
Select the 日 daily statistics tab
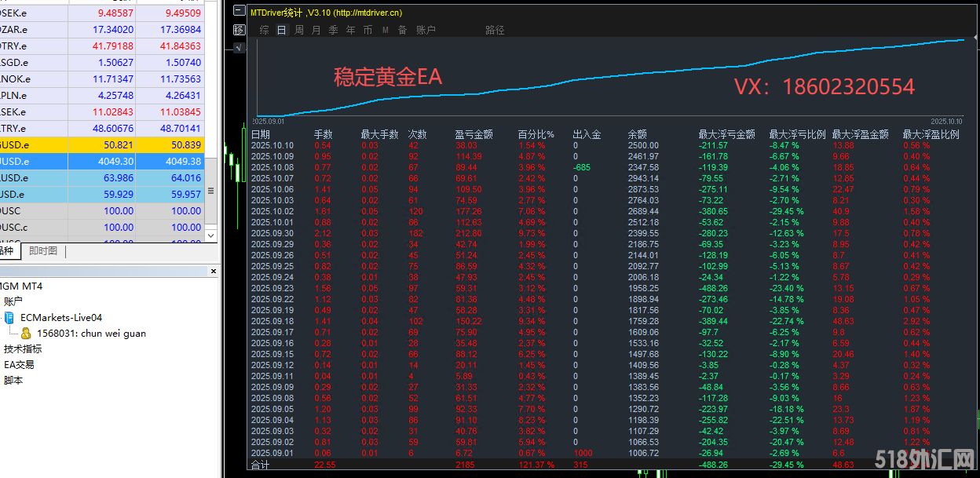point(282,30)
